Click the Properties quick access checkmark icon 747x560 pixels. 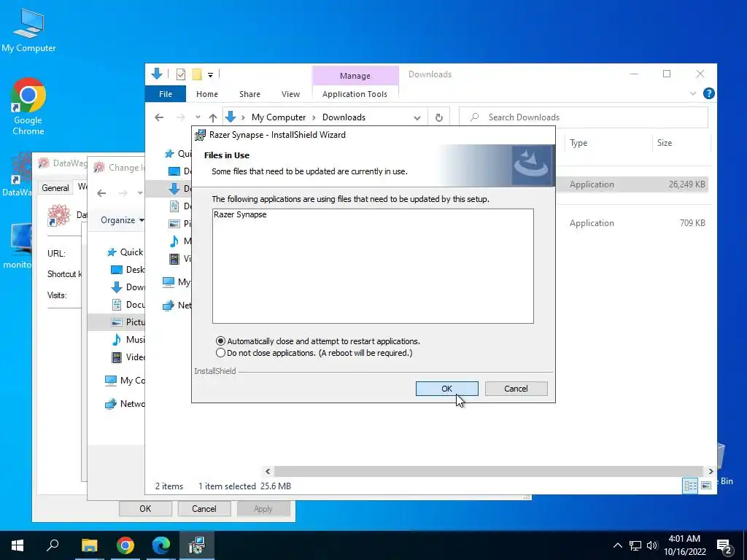click(x=181, y=74)
